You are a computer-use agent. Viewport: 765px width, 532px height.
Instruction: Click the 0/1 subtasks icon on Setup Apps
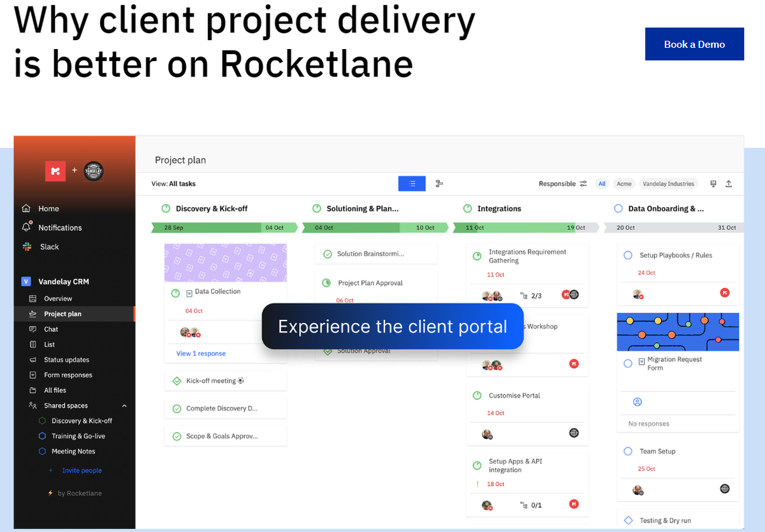[525, 505]
